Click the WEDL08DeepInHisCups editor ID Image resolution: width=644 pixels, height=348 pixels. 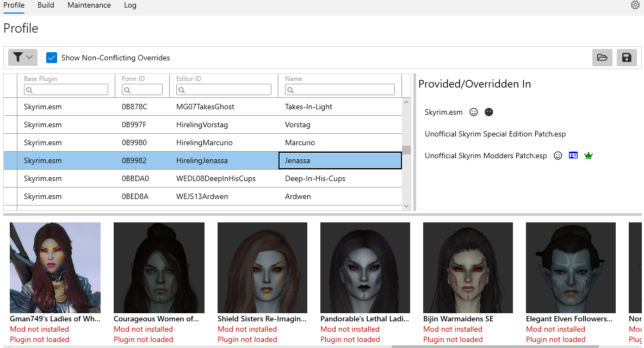coord(216,178)
